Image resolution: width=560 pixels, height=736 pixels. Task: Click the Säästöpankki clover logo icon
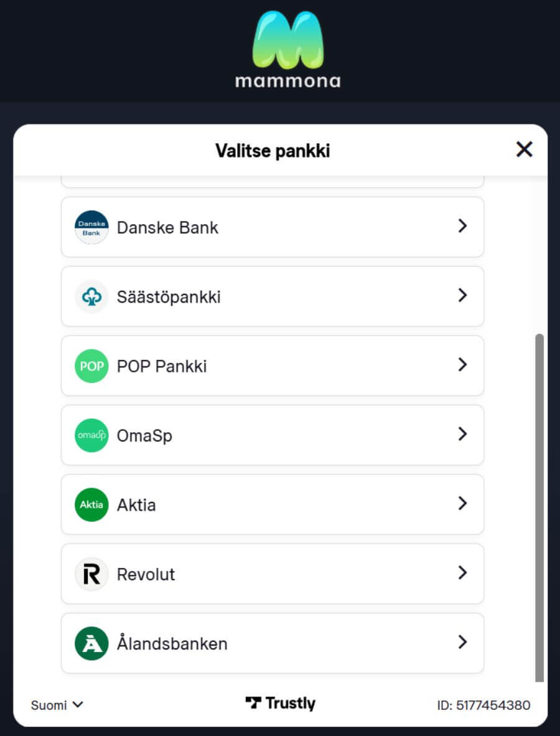(x=91, y=296)
